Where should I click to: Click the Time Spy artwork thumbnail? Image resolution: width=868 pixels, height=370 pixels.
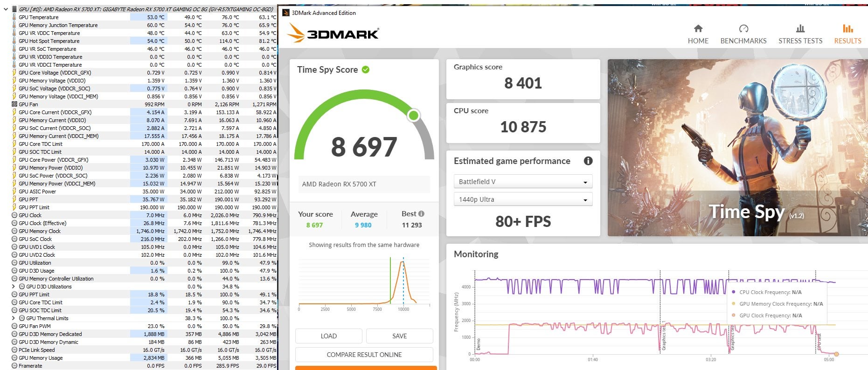click(738, 148)
